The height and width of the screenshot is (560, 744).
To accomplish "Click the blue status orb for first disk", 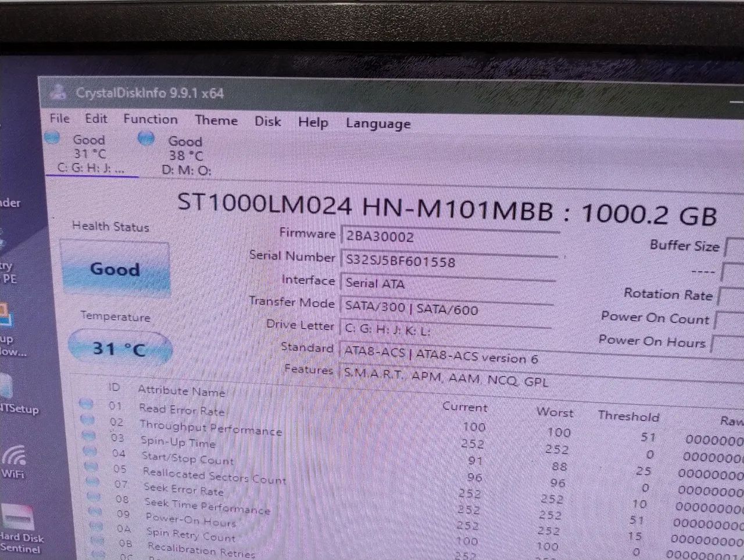I will [52, 138].
